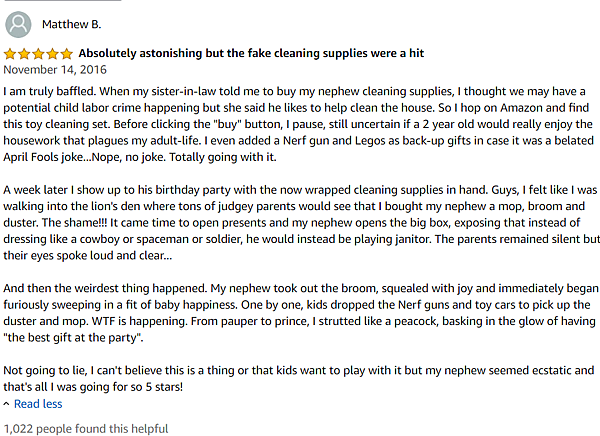Click the paragraph starting 'Not going to lie'

tap(299, 378)
